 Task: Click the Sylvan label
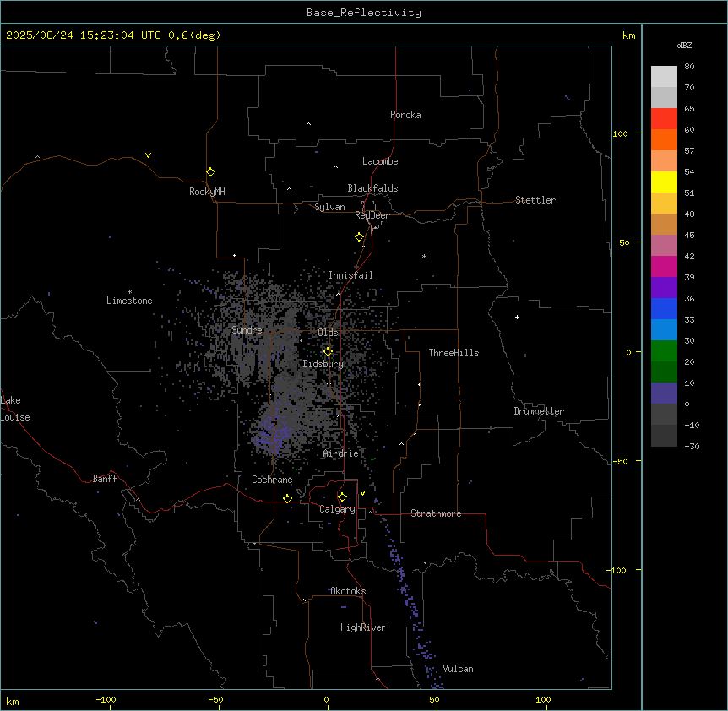(x=329, y=207)
